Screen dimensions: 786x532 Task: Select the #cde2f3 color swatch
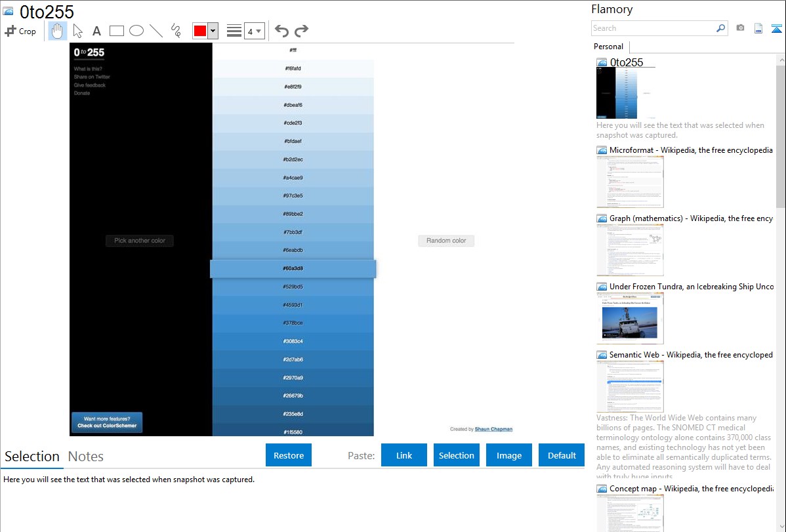tap(293, 123)
